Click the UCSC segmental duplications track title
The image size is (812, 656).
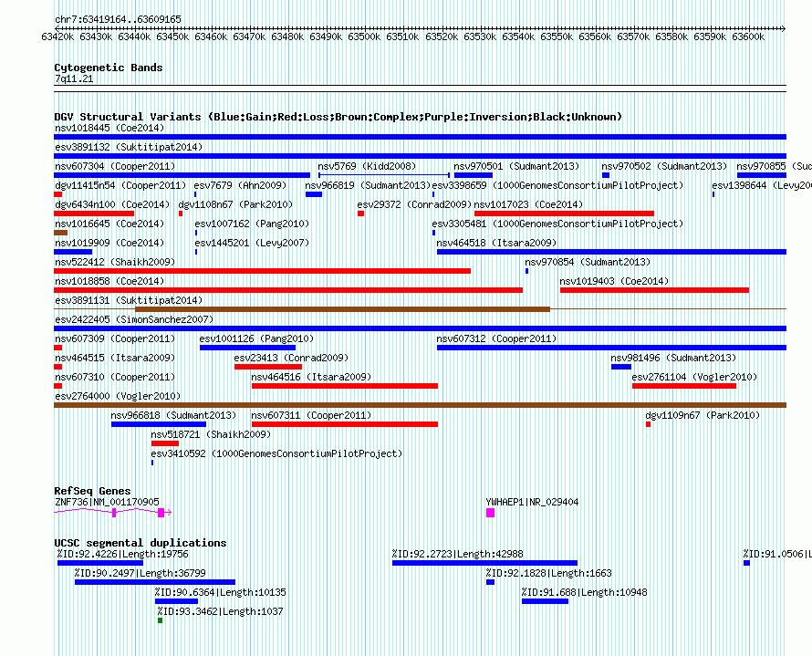point(141,543)
